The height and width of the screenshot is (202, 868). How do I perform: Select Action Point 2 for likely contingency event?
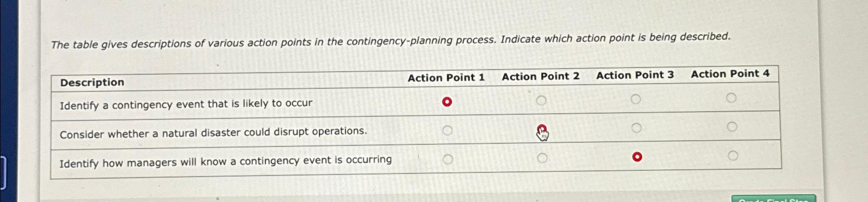tap(541, 100)
